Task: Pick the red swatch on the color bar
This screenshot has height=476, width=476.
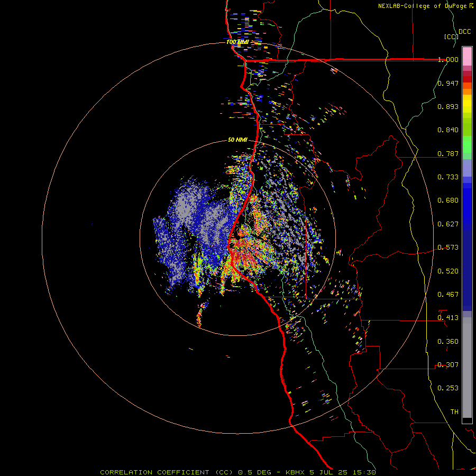Action: tap(467, 79)
